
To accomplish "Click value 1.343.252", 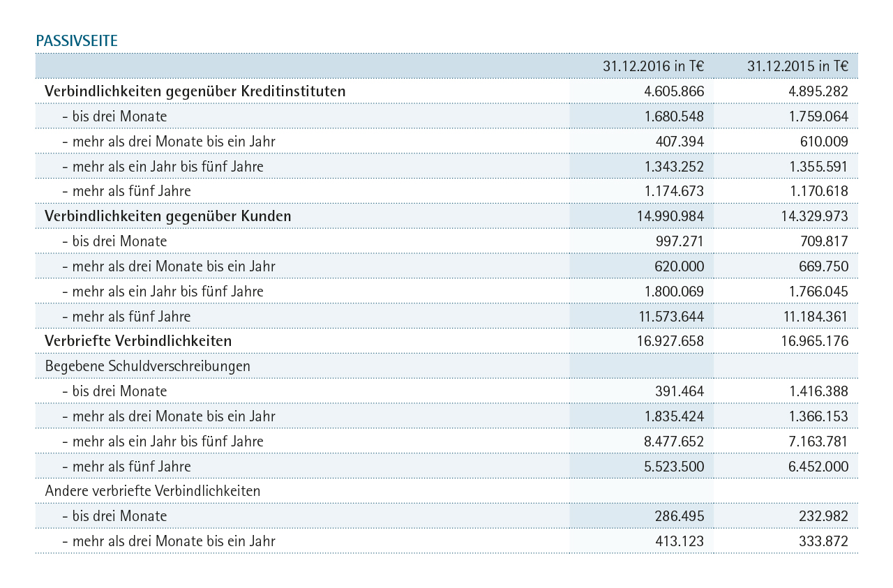I will click(675, 167).
